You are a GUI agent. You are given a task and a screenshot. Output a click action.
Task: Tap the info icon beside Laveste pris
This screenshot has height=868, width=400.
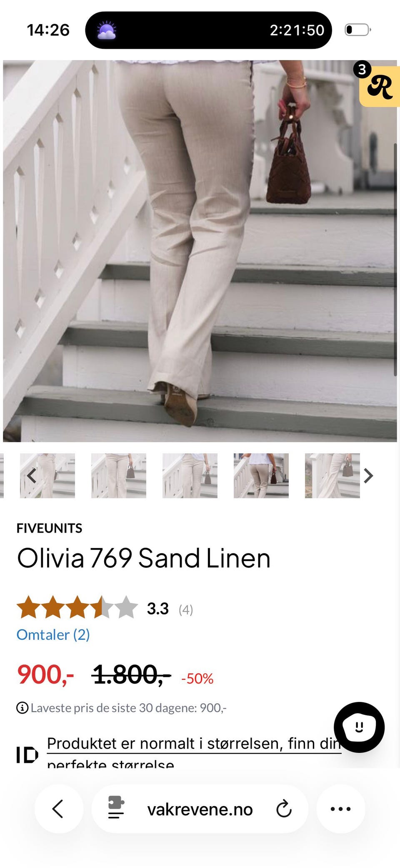[x=22, y=708]
